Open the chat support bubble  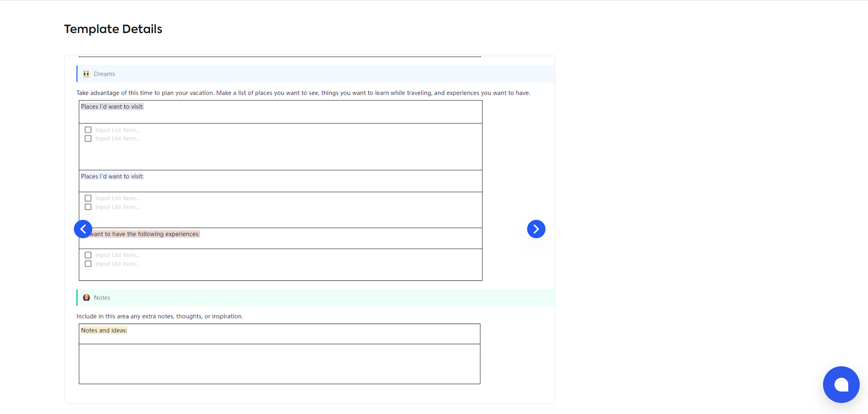click(841, 385)
